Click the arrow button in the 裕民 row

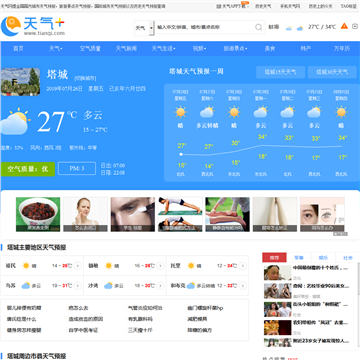(x=78, y=266)
